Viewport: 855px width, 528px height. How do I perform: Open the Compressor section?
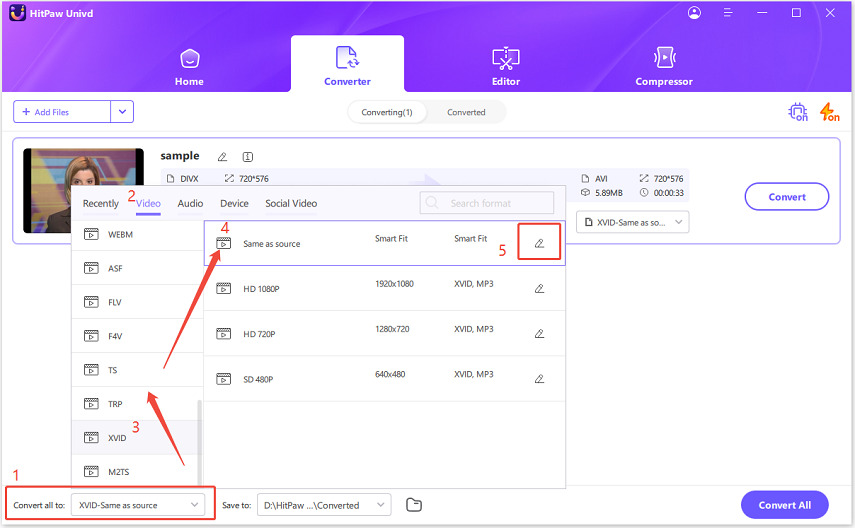664,67
